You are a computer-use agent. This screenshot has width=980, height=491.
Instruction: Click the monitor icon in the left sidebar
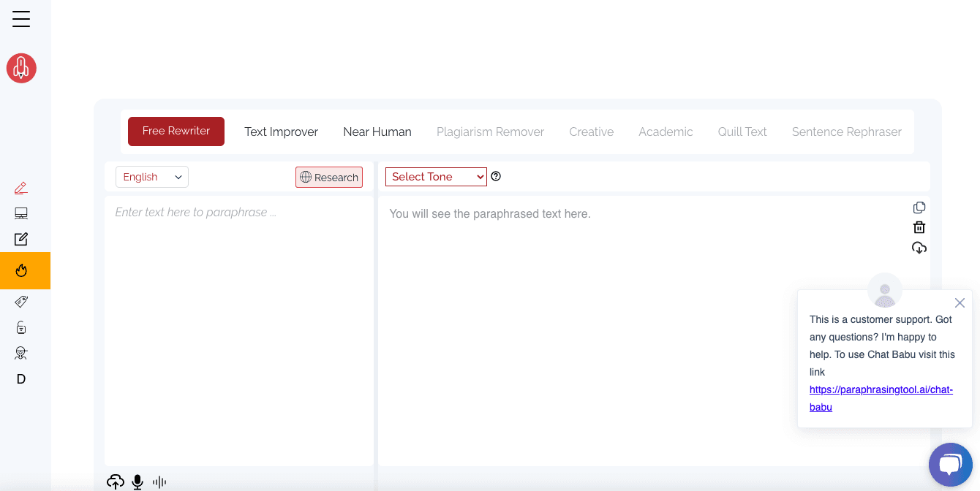click(20, 213)
